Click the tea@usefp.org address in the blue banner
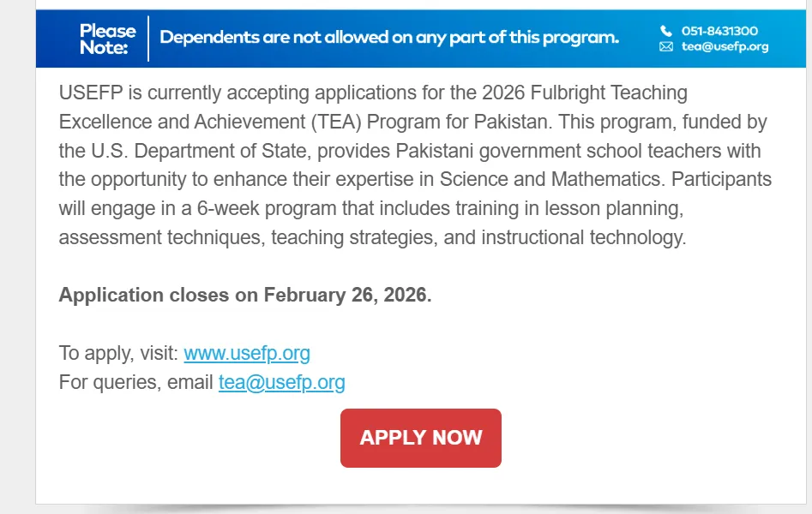The height and width of the screenshot is (514, 812). click(x=725, y=47)
